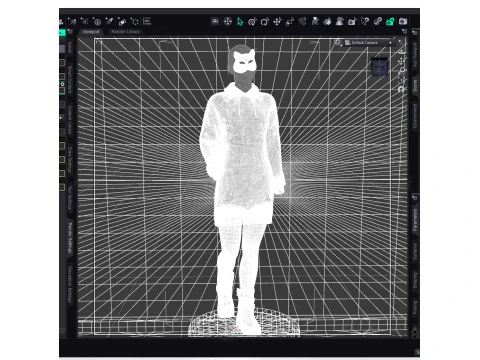This screenshot has width=480, height=360.
Task: Click the pan control in the viewport
Action: (402, 61)
